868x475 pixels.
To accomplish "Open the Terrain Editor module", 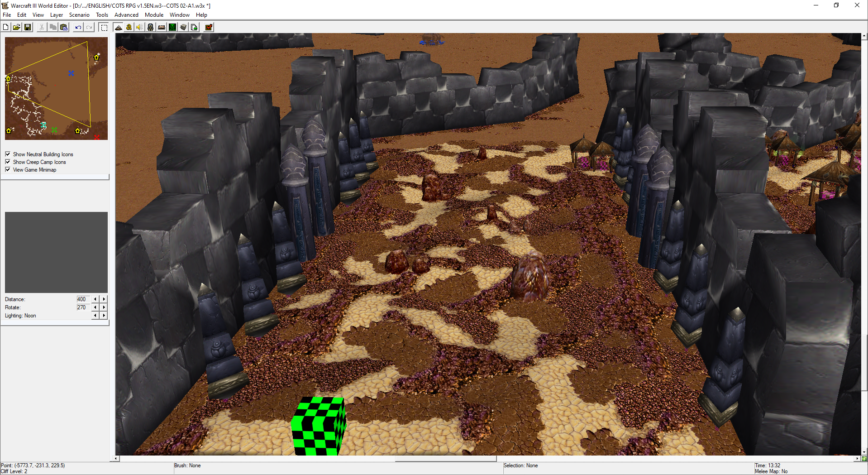I will coord(118,27).
